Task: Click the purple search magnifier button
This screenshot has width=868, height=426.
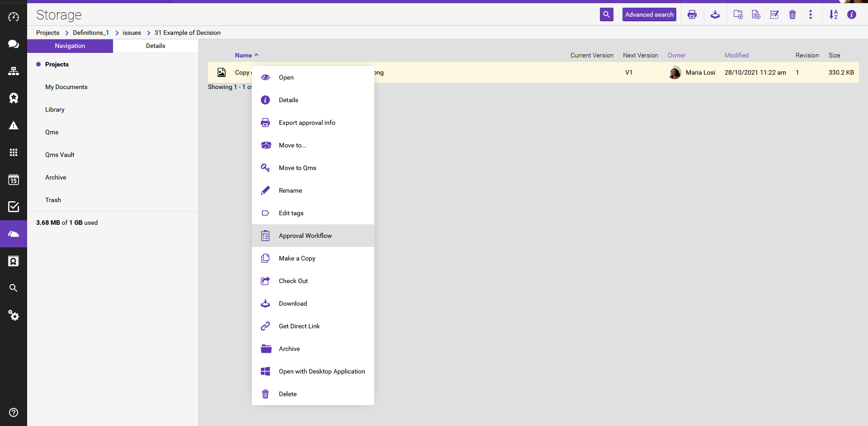Action: (x=606, y=14)
